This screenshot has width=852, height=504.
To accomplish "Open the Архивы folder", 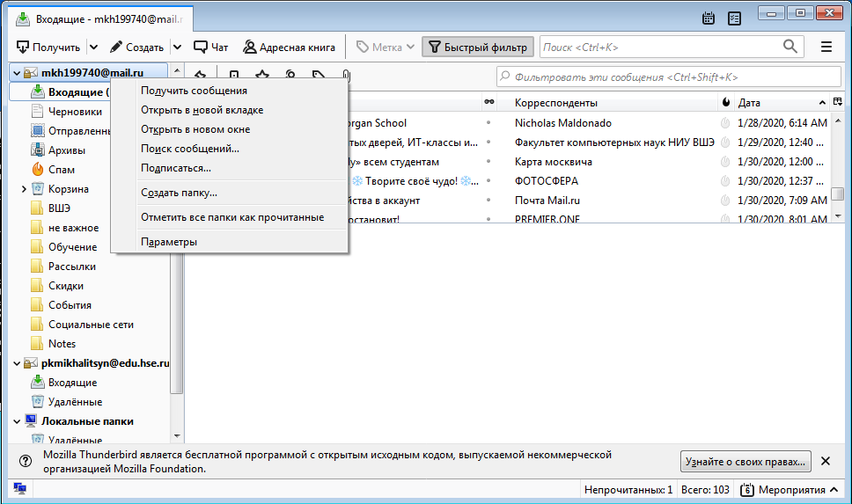I will tap(66, 150).
